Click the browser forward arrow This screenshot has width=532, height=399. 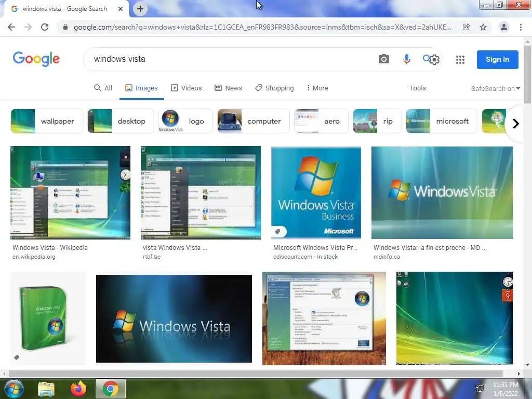click(28, 27)
